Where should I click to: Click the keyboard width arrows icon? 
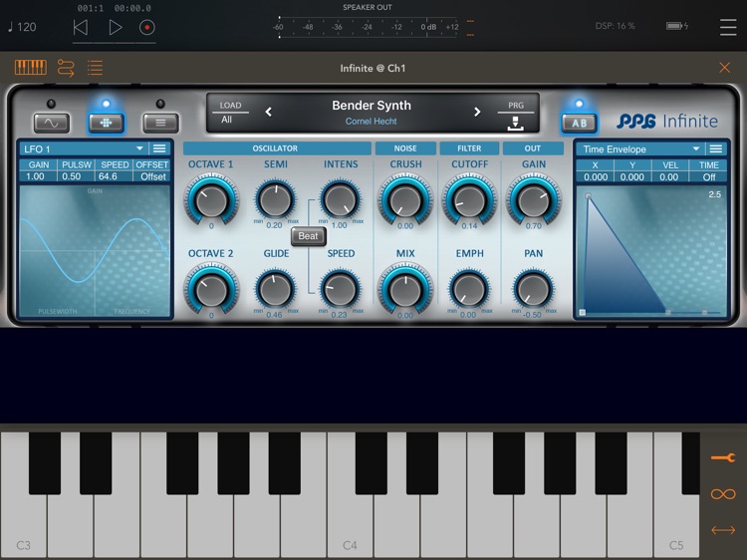(x=723, y=530)
